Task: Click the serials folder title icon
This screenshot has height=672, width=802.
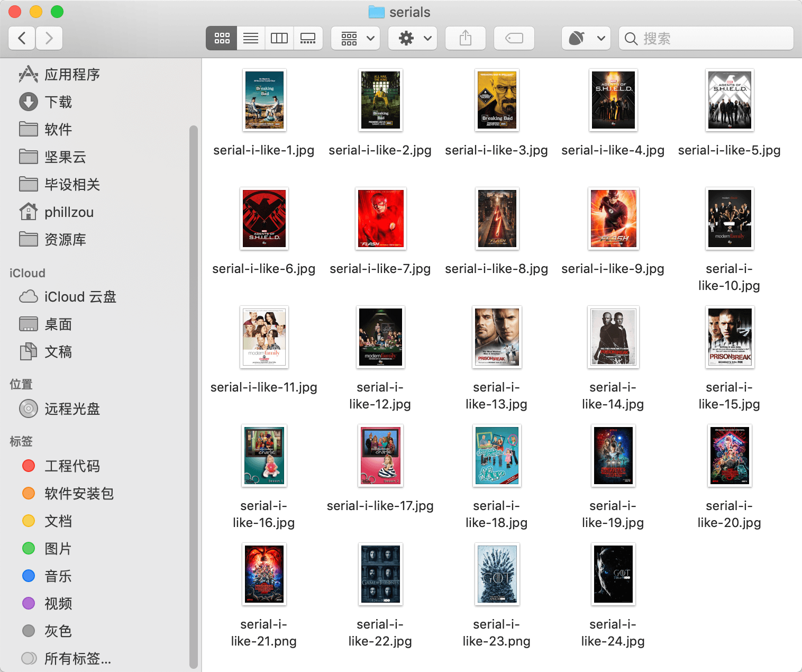Action: (x=376, y=12)
